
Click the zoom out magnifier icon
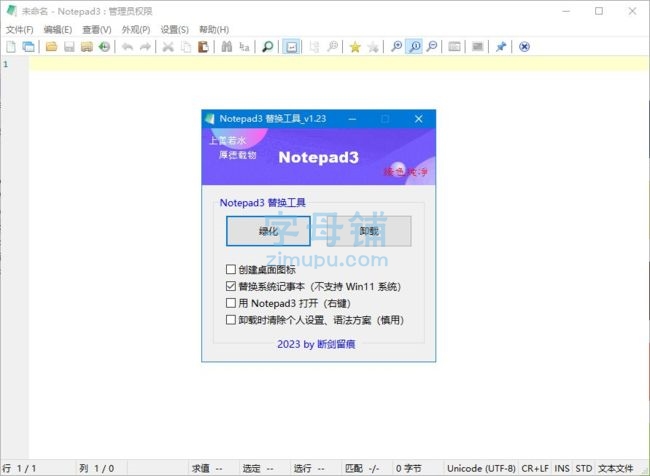[x=432, y=47]
